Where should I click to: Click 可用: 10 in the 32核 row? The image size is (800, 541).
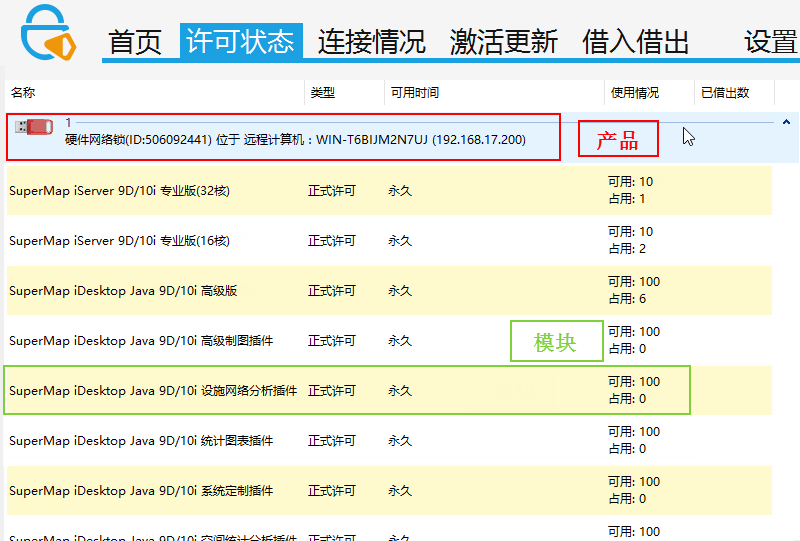(631, 182)
